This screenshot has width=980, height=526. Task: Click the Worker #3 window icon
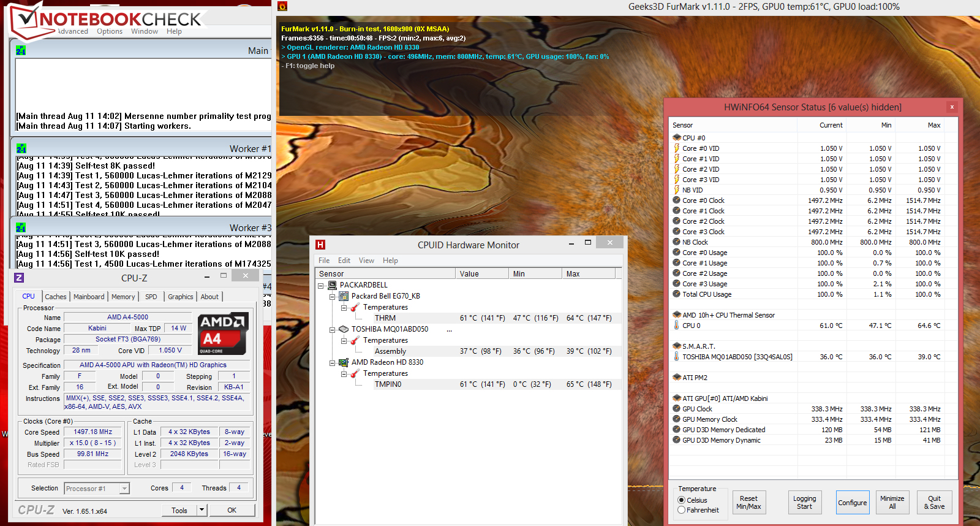(x=21, y=227)
